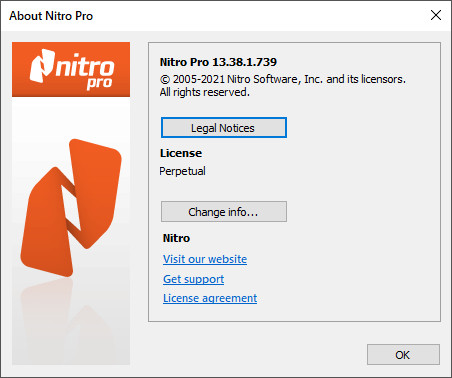Click the License heading
The width and height of the screenshot is (452, 378).
[181, 153]
